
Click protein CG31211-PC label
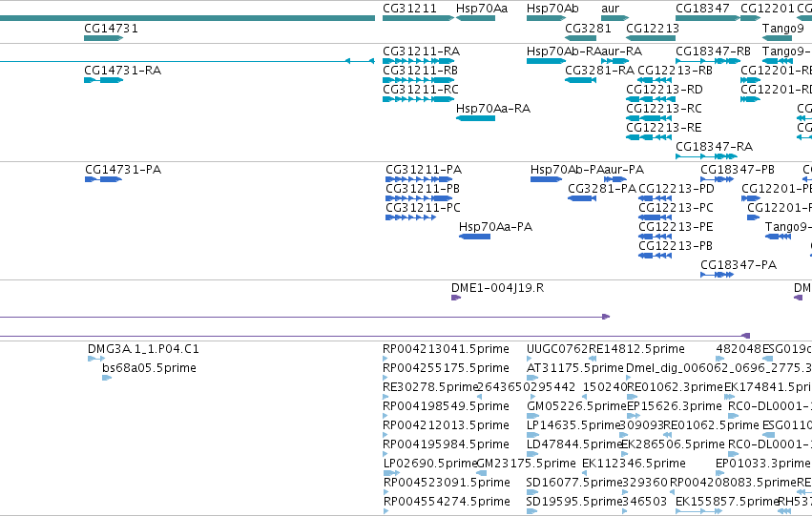(423, 208)
